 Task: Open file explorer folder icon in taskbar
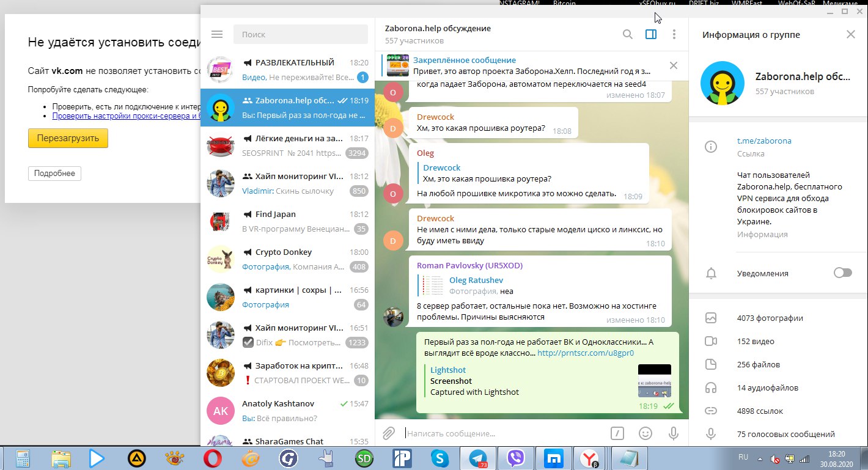61,458
